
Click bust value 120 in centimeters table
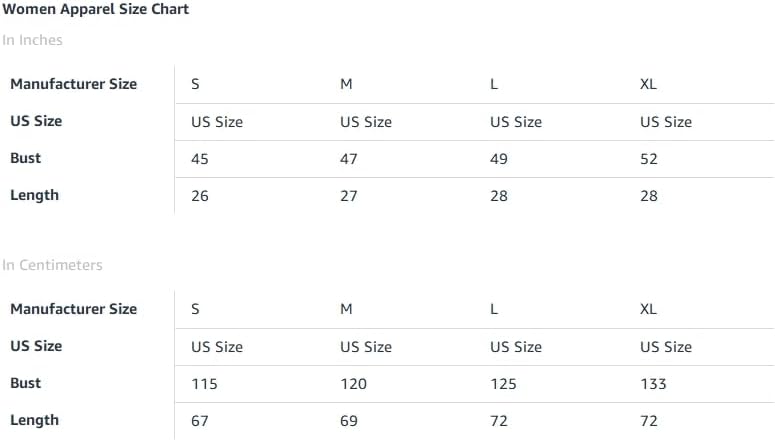coord(353,384)
